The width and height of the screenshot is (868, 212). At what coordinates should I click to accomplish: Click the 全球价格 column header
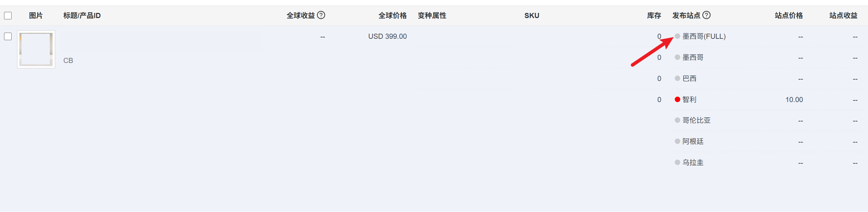click(393, 16)
